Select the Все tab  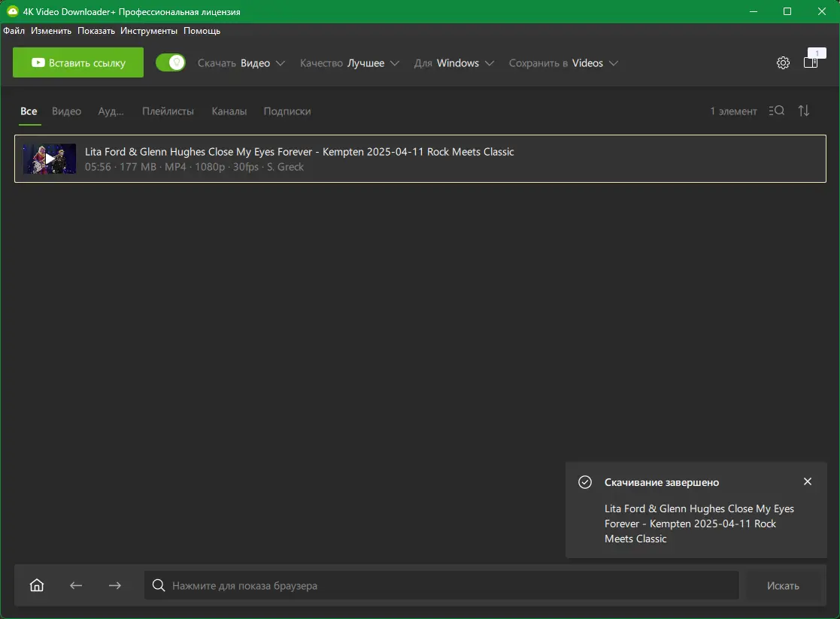[29, 111]
